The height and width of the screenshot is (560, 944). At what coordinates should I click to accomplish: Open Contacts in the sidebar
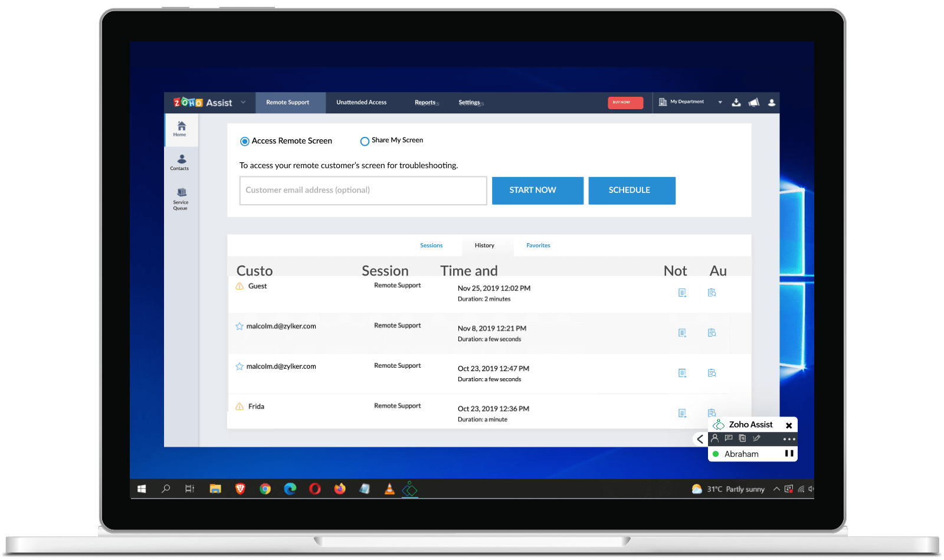click(x=180, y=162)
